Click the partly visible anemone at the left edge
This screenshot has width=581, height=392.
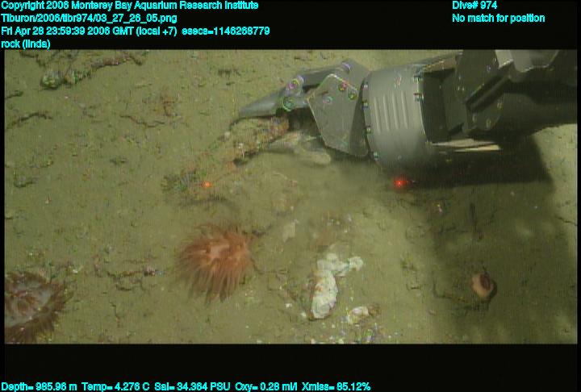35,307
